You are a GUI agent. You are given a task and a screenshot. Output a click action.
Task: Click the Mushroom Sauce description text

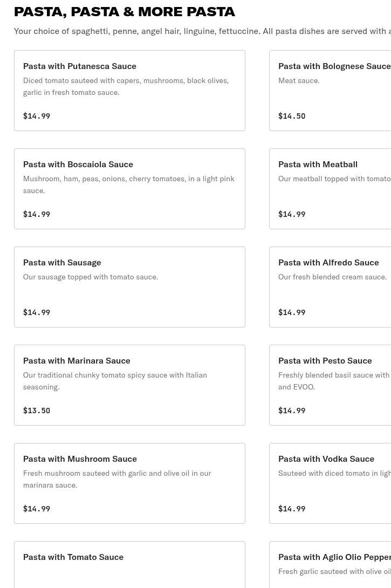pos(117,479)
